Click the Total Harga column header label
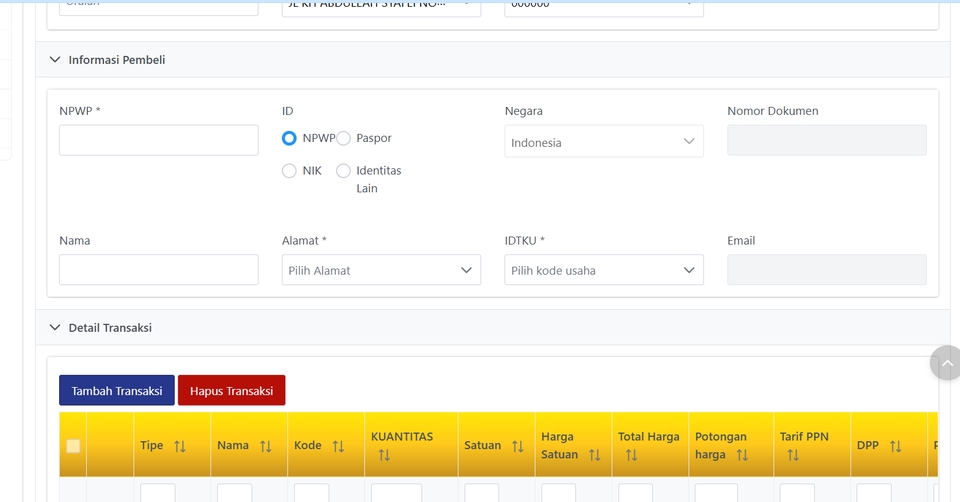The height and width of the screenshot is (502, 960). (648, 436)
